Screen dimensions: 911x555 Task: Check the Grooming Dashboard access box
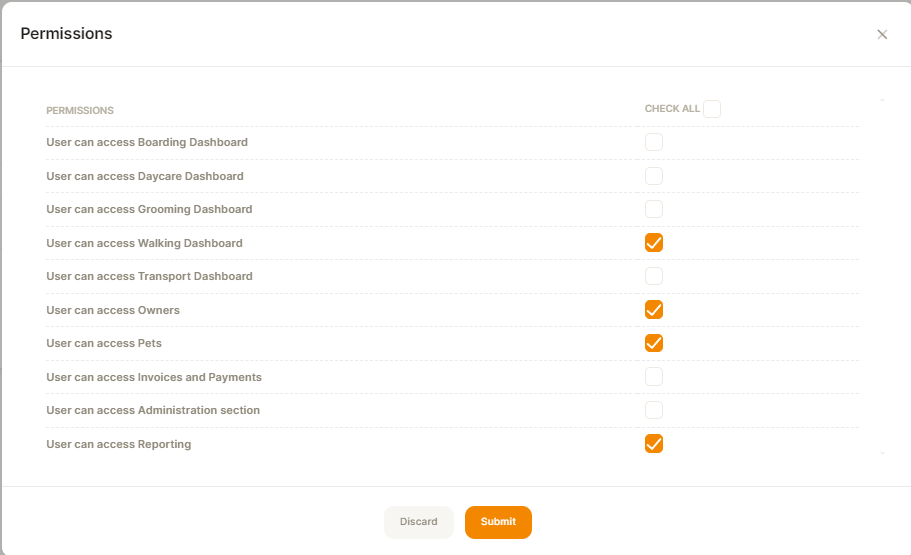coord(654,209)
